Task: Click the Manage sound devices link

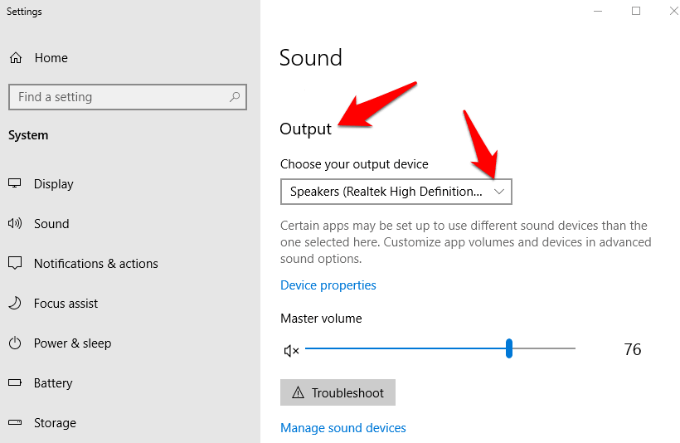Action: pyautogui.click(x=343, y=428)
